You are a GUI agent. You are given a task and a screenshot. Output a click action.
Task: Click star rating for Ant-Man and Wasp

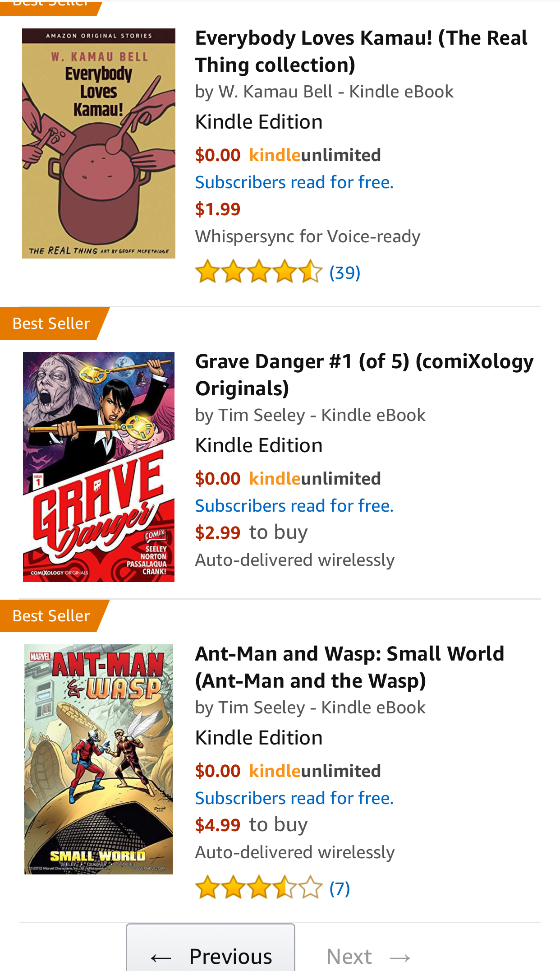coord(259,888)
